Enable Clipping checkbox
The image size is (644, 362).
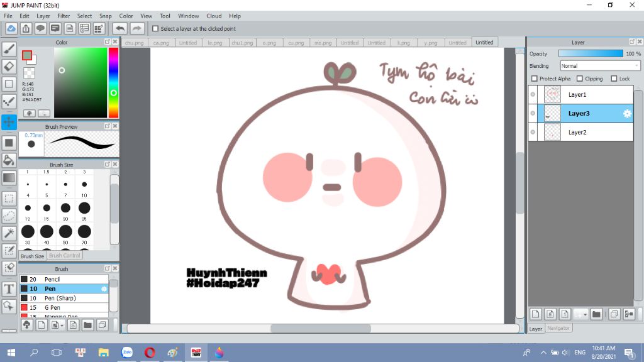[579, 79]
